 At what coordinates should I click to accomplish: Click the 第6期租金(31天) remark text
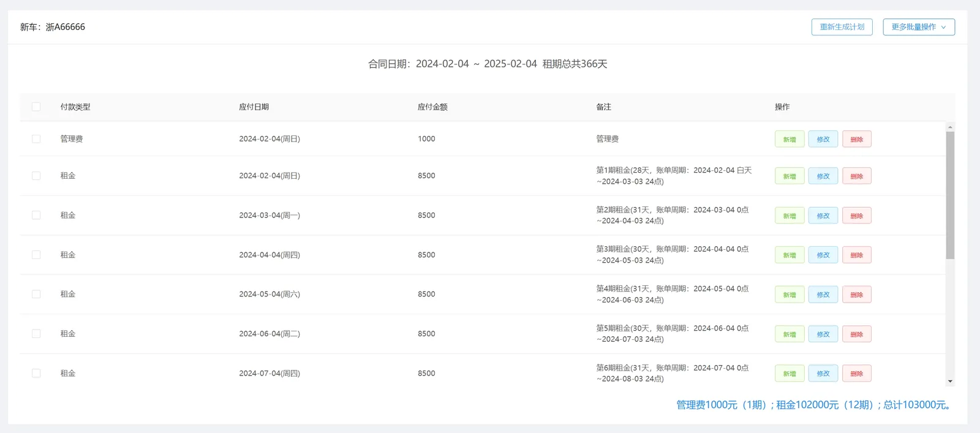click(x=673, y=373)
